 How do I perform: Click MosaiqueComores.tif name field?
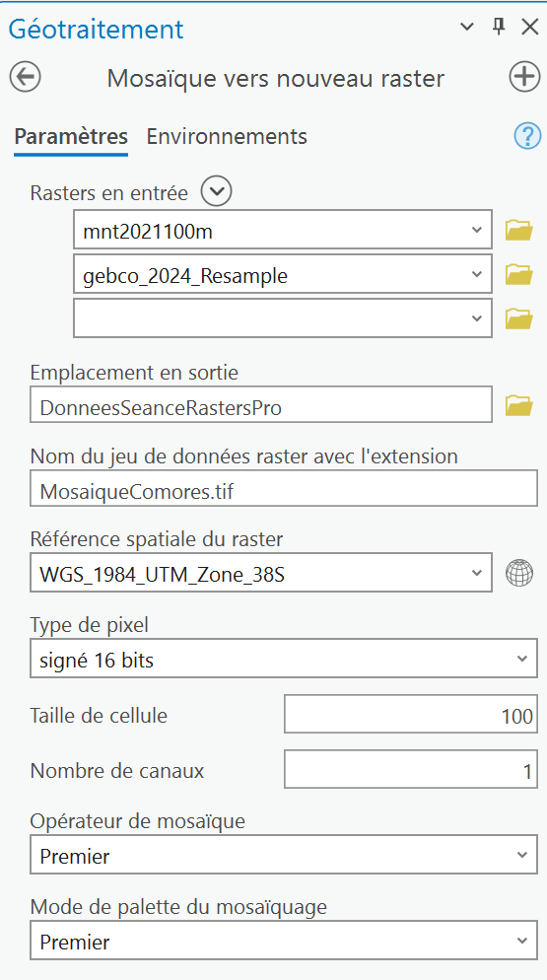point(284,488)
